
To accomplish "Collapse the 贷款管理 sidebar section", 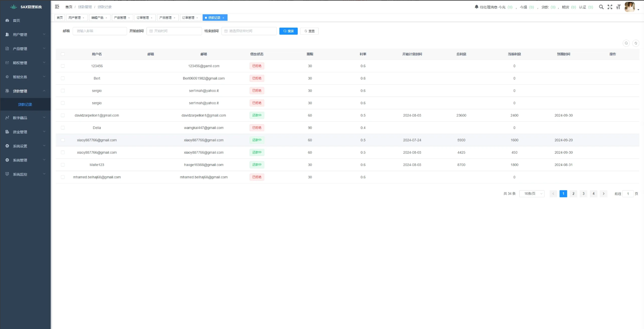I will (x=25, y=91).
